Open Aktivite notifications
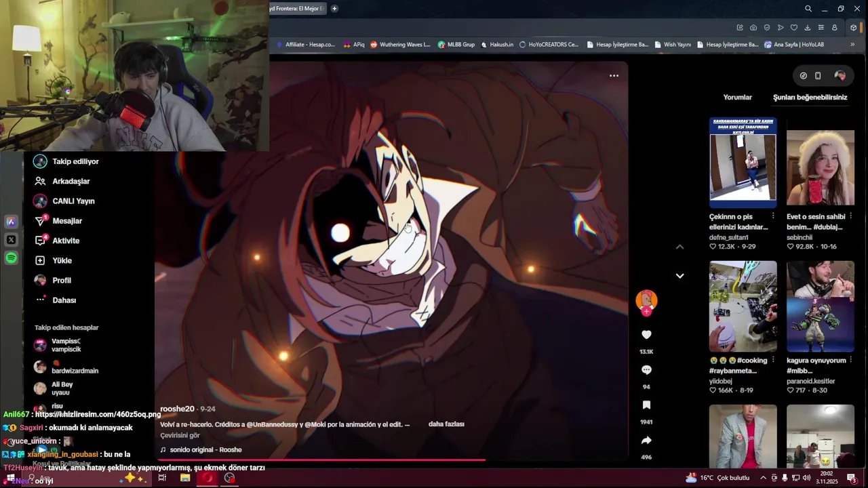 pos(57,241)
